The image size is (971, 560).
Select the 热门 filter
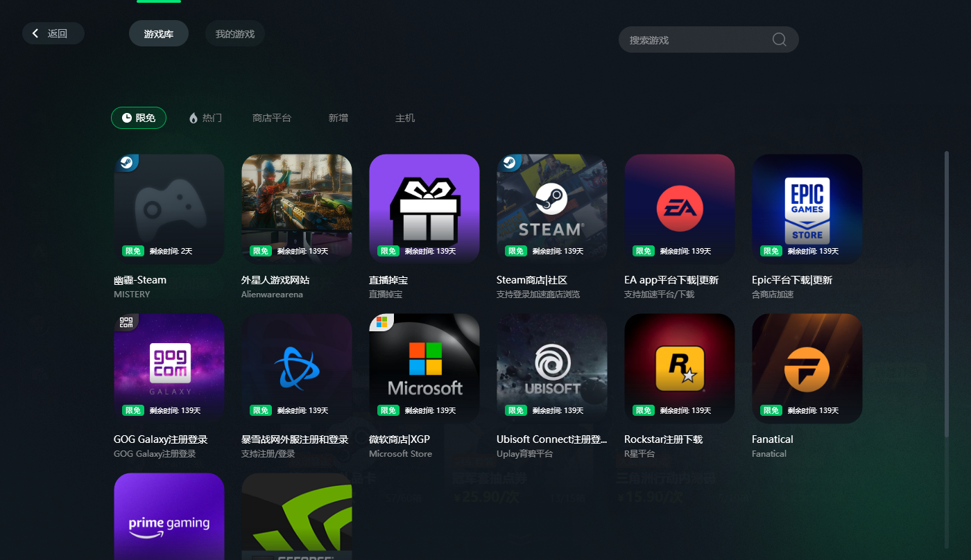(205, 118)
